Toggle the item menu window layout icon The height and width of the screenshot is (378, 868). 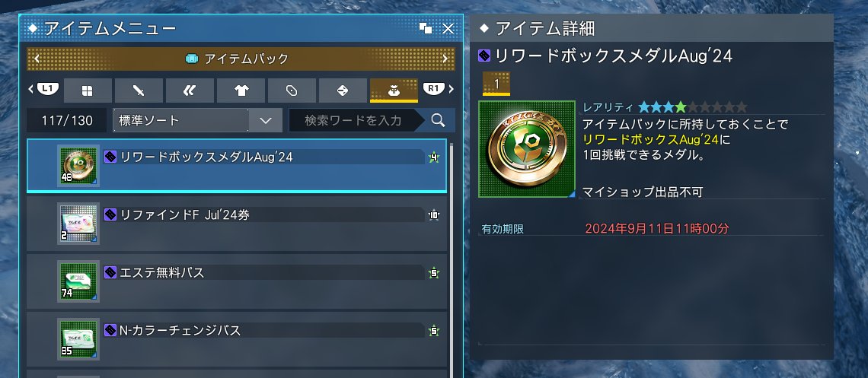coord(425,29)
